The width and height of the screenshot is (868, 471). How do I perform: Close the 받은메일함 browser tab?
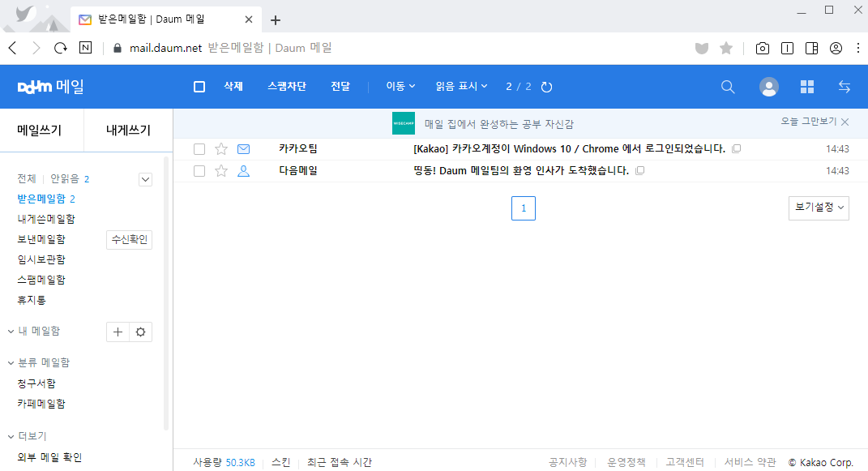pyautogui.click(x=249, y=19)
